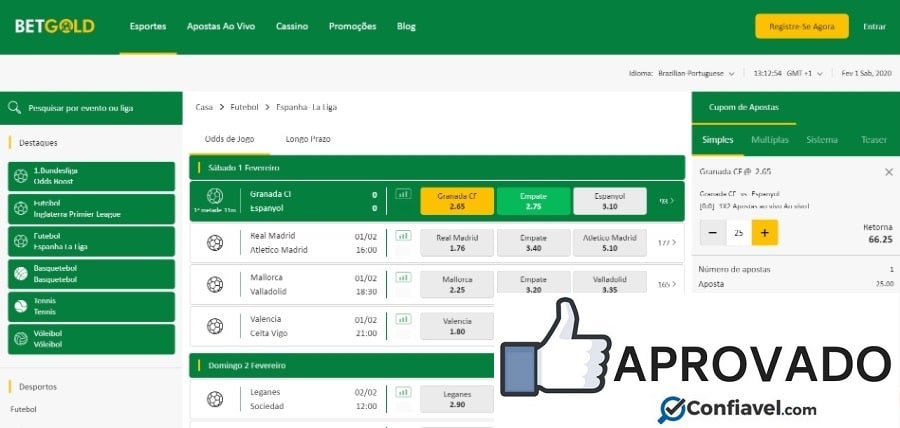This screenshot has width=900, height=428.
Task: Expand 165 more markets for Mallorca match
Action: [666, 284]
